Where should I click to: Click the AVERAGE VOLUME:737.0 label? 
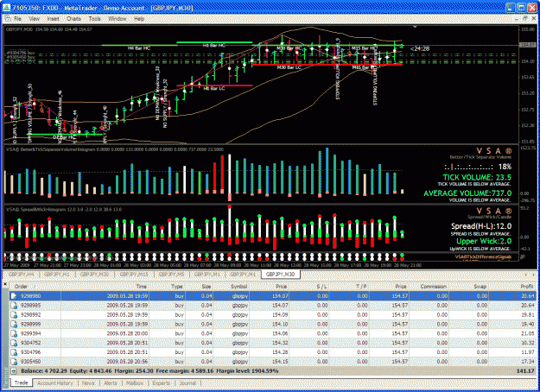tap(467, 193)
